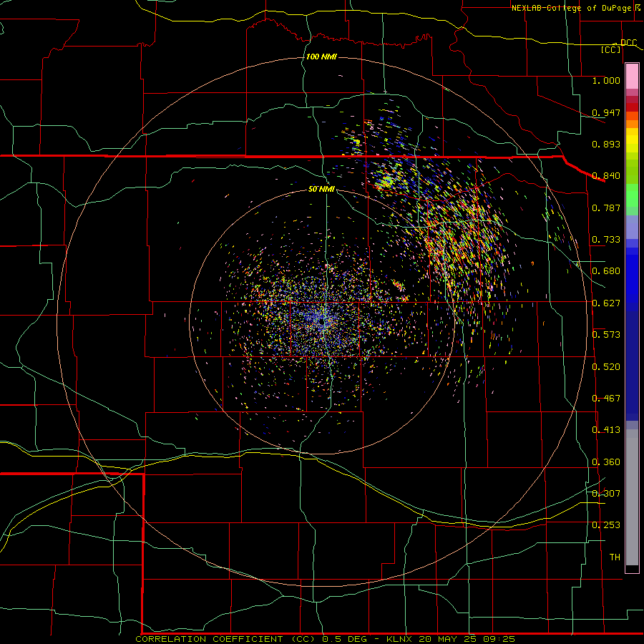Select the 0.467 scale label
This screenshot has height=644, width=644.
[x=606, y=399]
